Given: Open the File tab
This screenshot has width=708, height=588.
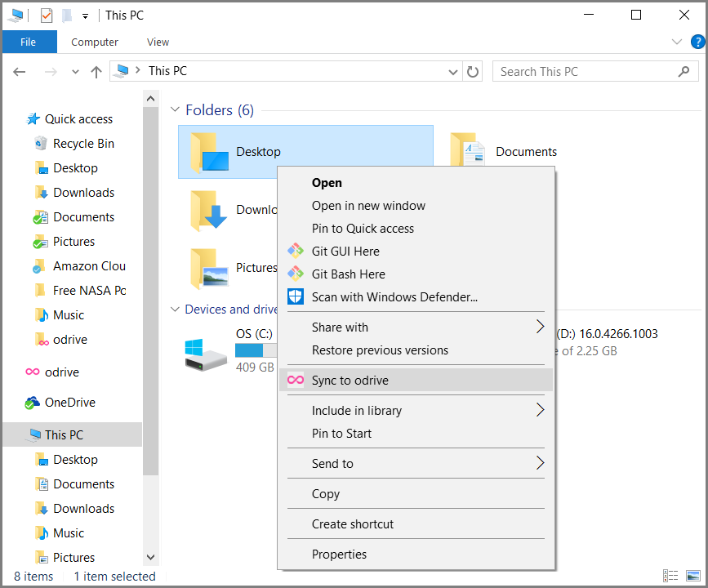Looking at the screenshot, I should click(29, 42).
